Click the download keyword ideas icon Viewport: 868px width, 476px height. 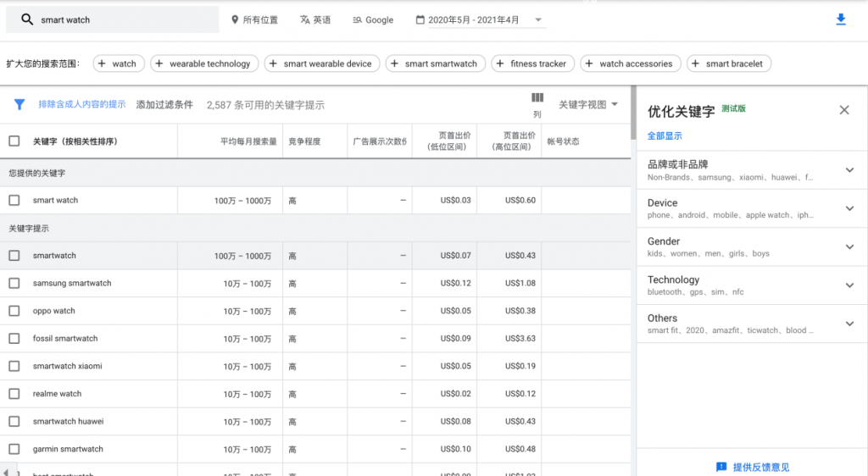point(840,19)
